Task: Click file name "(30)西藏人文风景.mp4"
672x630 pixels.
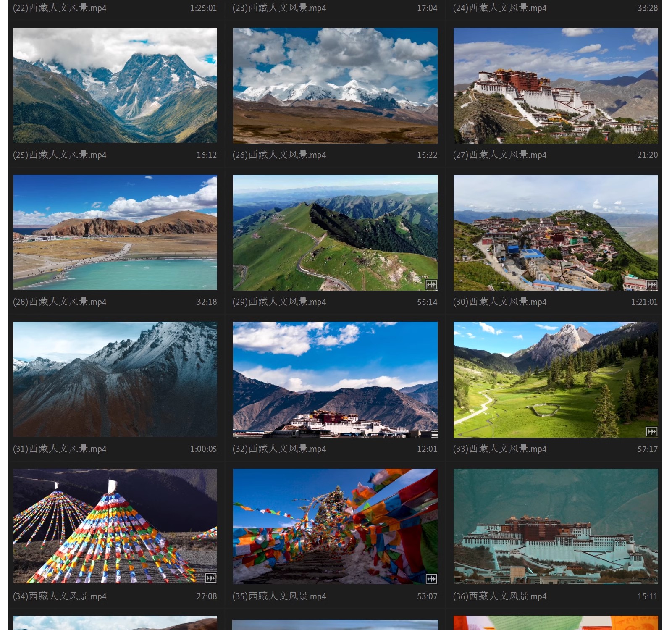Action: (500, 302)
